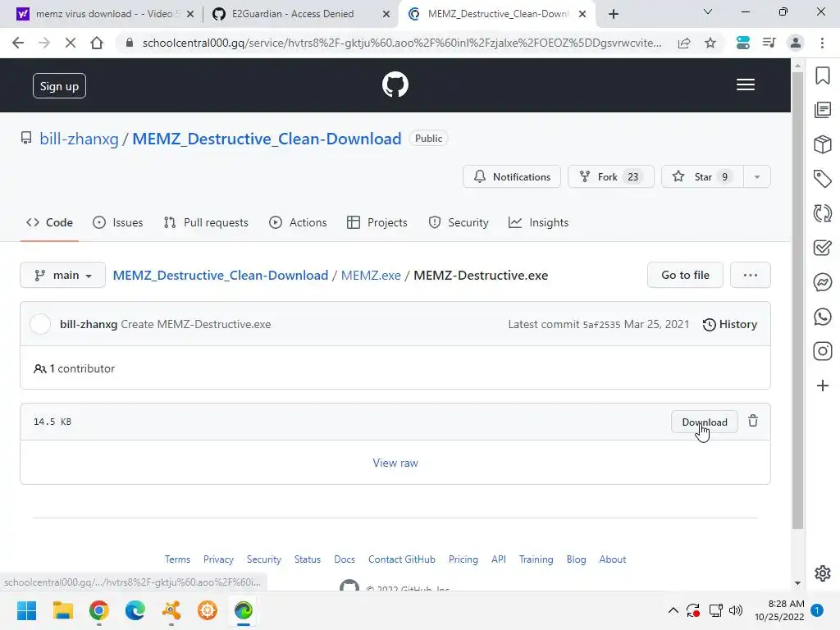
Task: Open the Docs footer link
Action: pyautogui.click(x=345, y=559)
